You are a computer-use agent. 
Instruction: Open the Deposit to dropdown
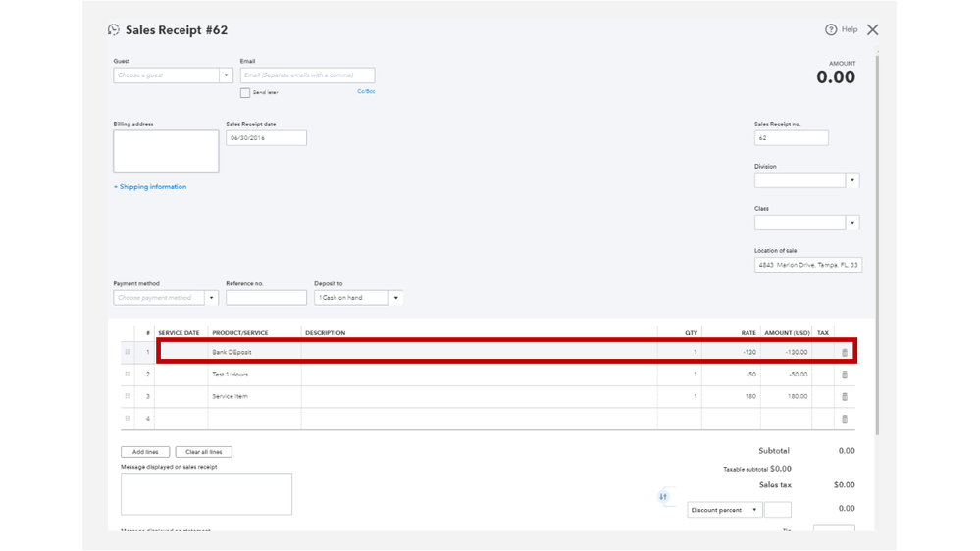coord(395,298)
